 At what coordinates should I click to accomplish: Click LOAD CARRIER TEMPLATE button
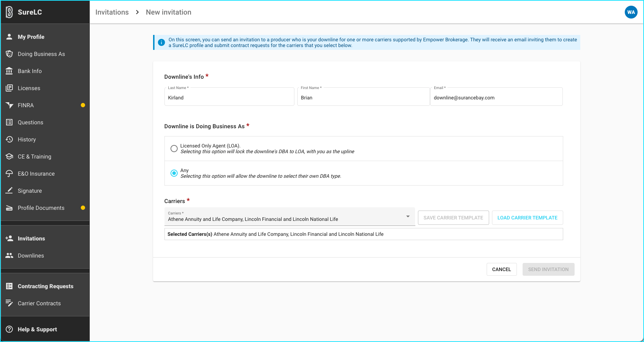click(x=527, y=218)
